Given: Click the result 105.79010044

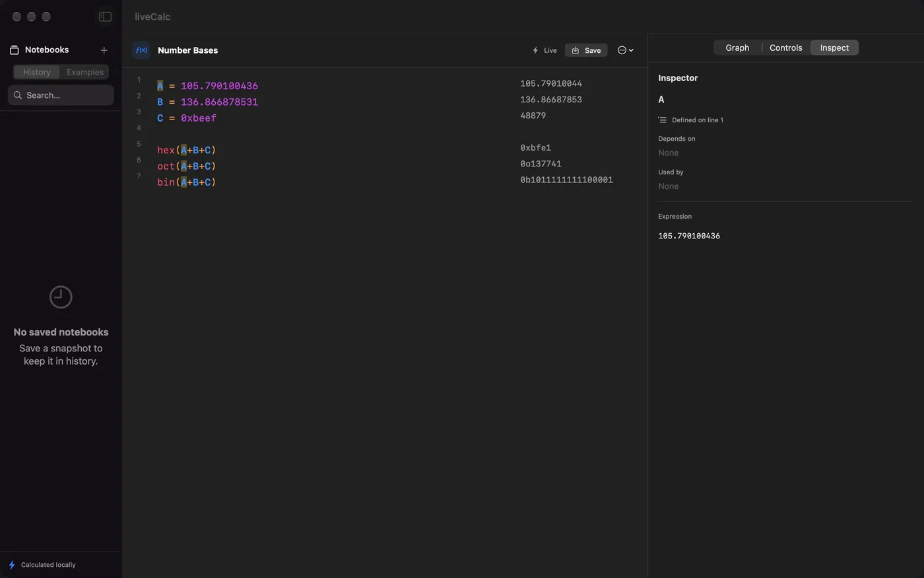Looking at the screenshot, I should [x=551, y=84].
